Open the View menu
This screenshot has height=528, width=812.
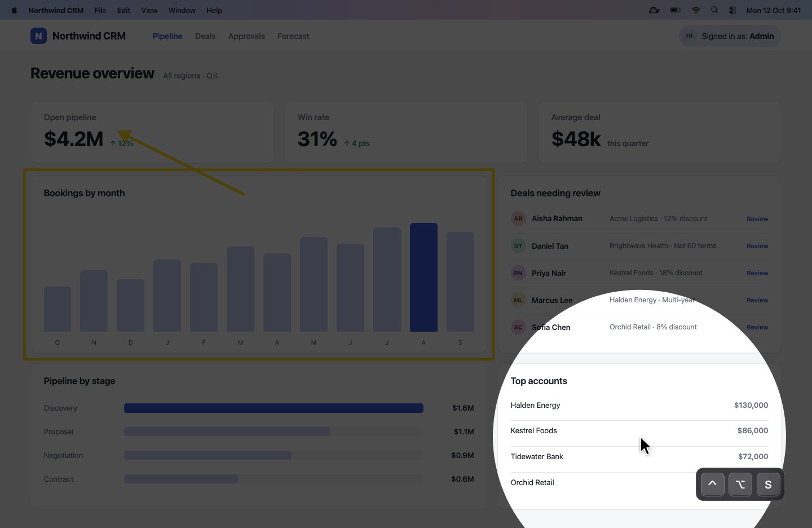(149, 10)
